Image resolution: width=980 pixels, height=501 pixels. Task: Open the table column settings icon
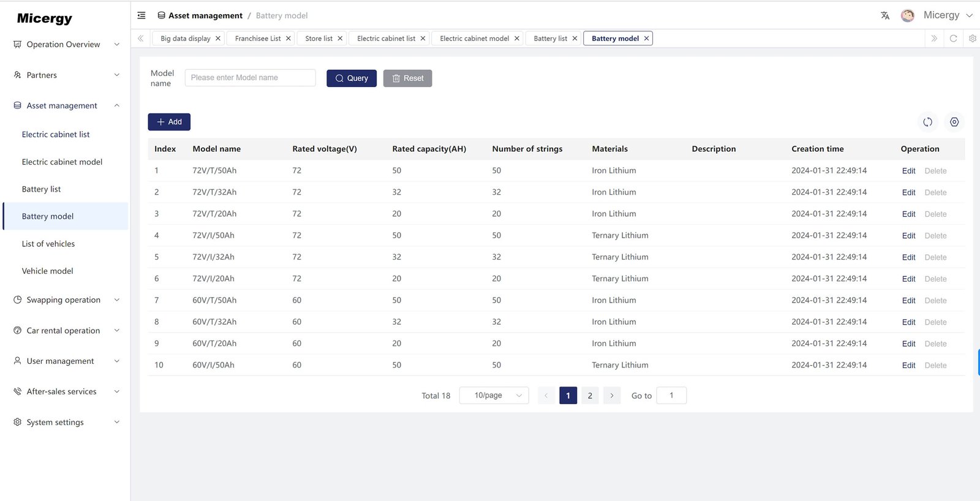pyautogui.click(x=954, y=122)
